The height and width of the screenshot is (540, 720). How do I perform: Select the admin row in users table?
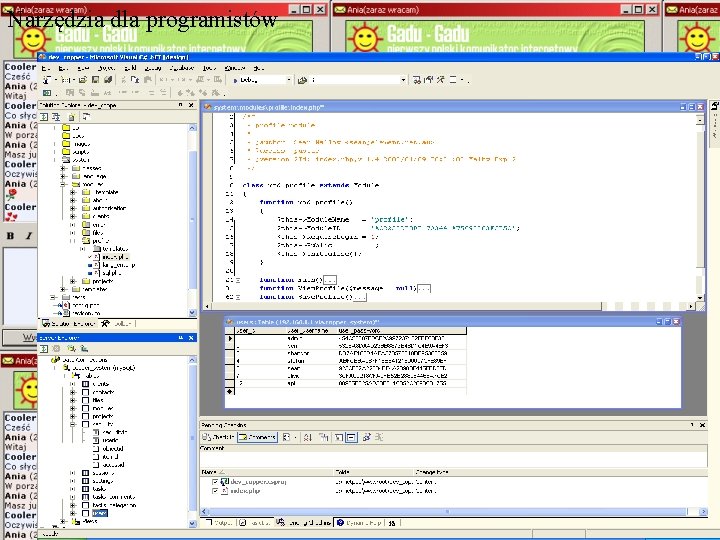click(x=347, y=338)
